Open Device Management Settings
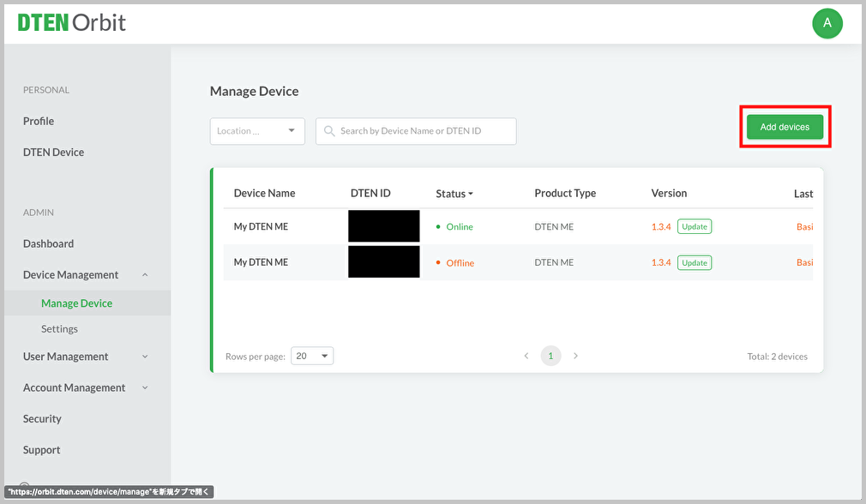Viewport: 866px width, 504px height. [60, 329]
